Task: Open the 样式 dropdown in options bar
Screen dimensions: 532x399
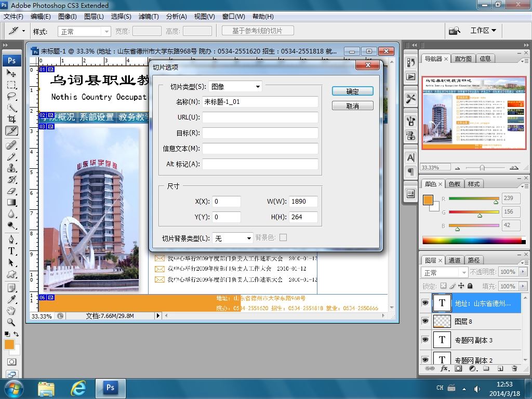Action: (x=84, y=32)
